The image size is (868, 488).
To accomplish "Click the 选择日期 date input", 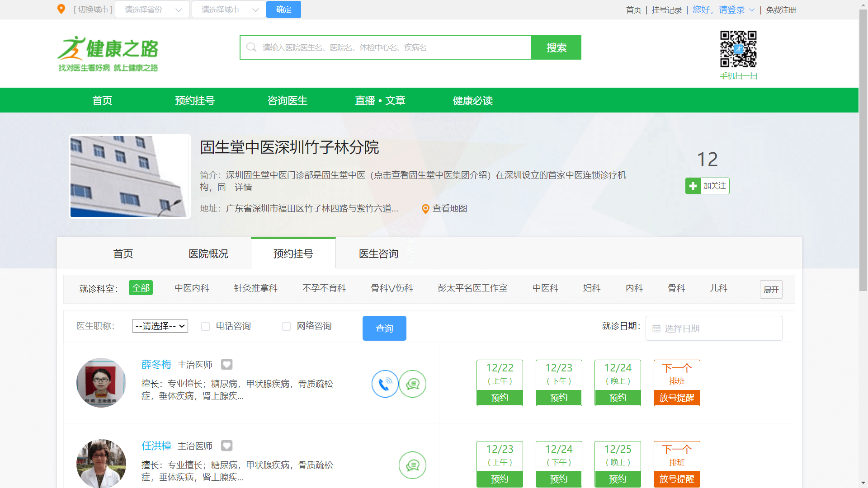I will point(714,328).
